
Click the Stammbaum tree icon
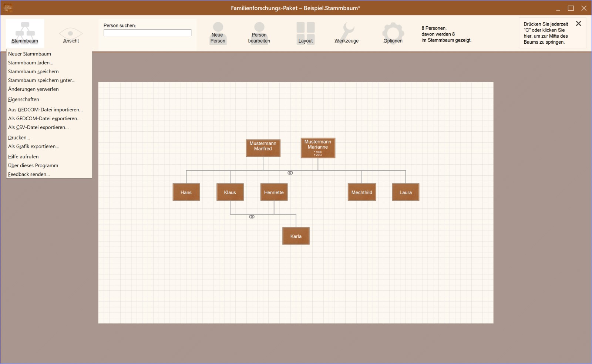[25, 30]
